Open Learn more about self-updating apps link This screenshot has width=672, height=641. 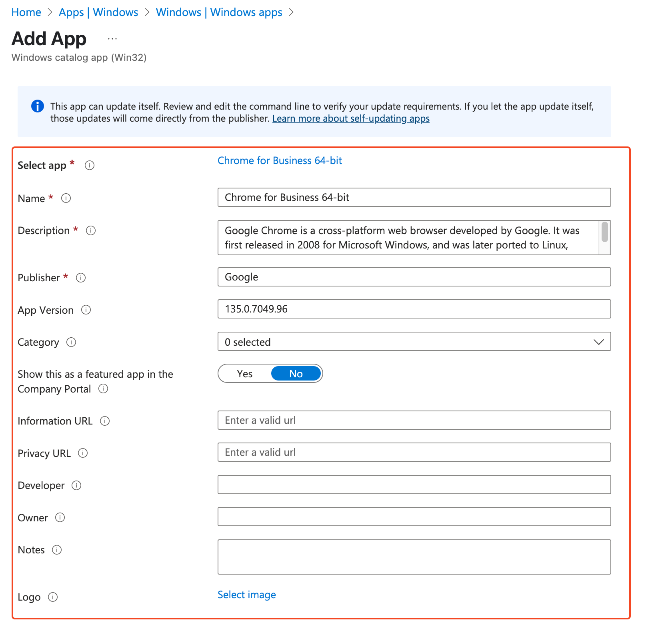[x=351, y=118]
